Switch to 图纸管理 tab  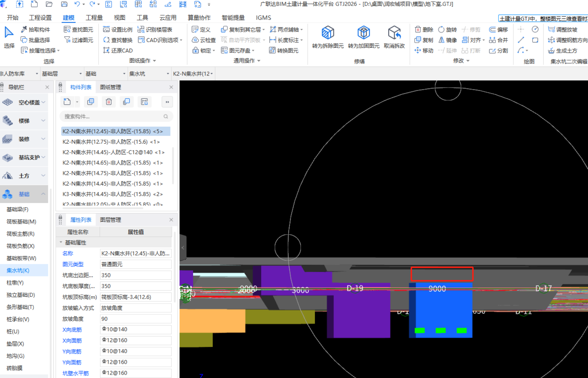(x=111, y=87)
